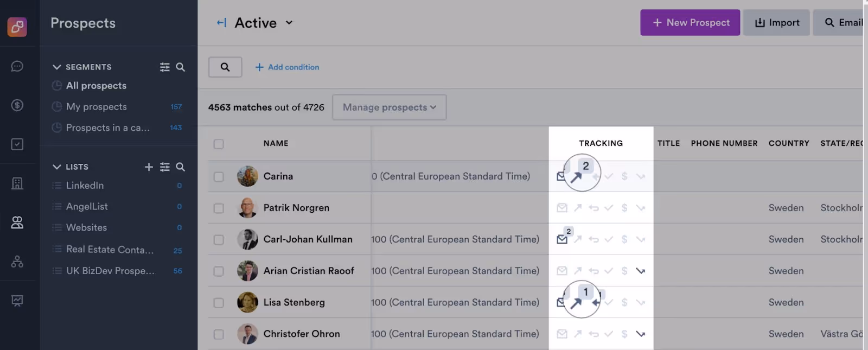The width and height of the screenshot is (868, 350).
Task: Click the filter sliders icon next to Segments
Action: point(165,67)
